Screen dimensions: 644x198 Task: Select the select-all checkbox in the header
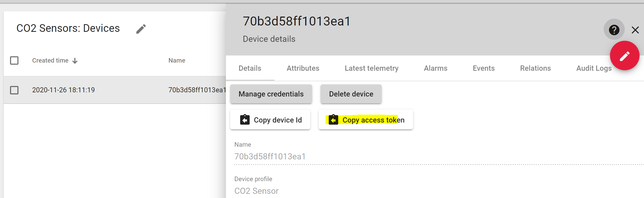[14, 60]
